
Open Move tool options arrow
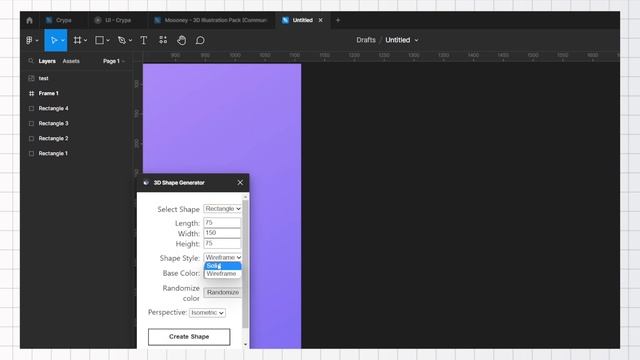click(x=63, y=40)
